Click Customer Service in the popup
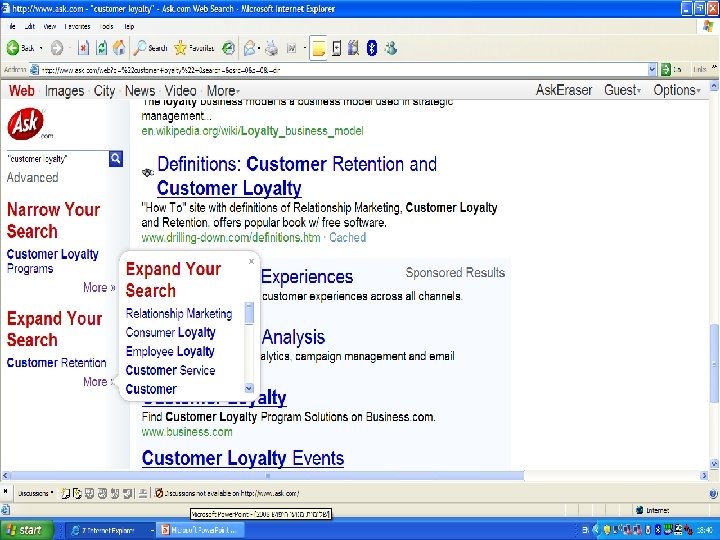 coord(170,370)
